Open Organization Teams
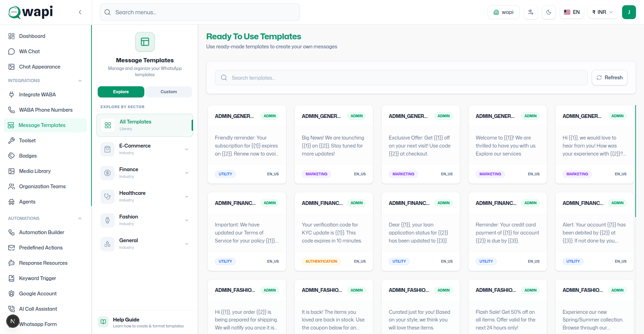 (45, 186)
